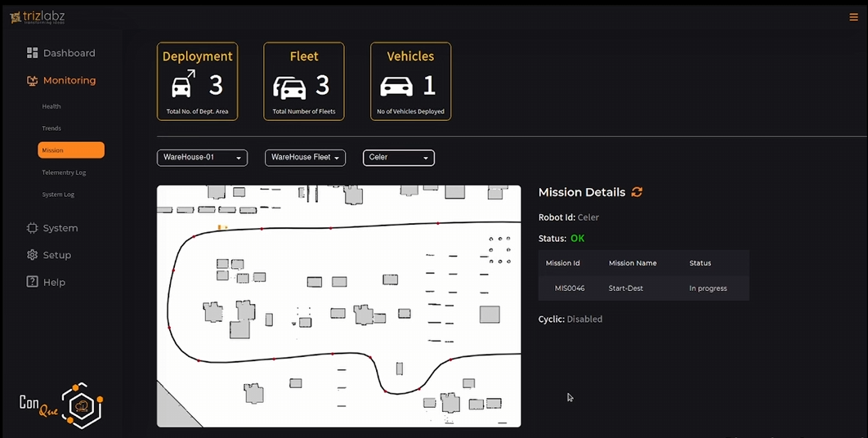The width and height of the screenshot is (868, 438).
Task: Click the ConQue logo at bottom
Action: 61,404
